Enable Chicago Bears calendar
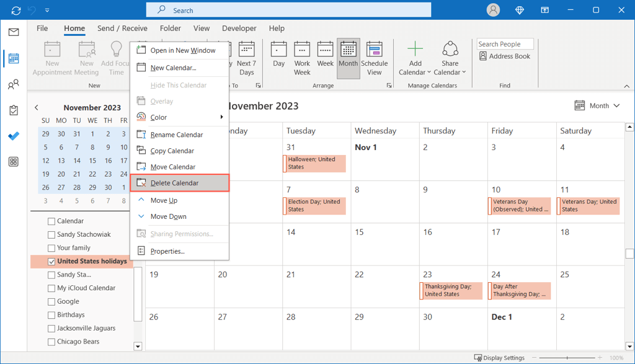The image size is (635, 364). tap(51, 342)
